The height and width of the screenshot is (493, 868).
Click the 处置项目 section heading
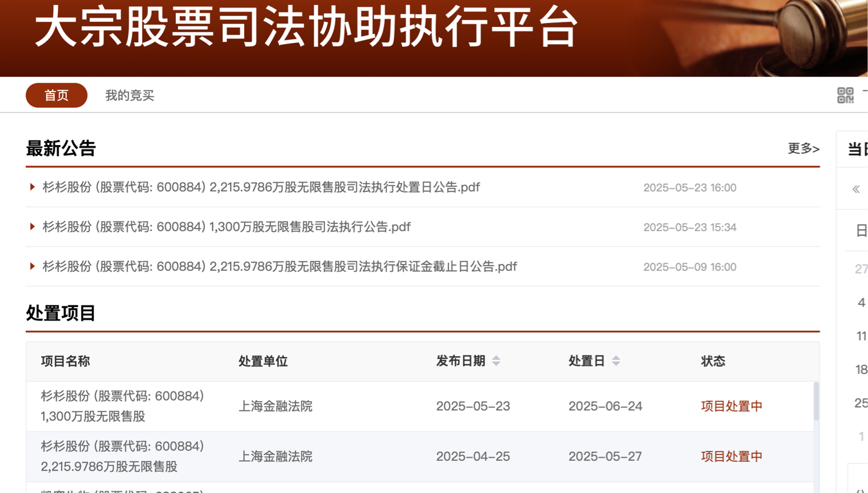(x=61, y=313)
